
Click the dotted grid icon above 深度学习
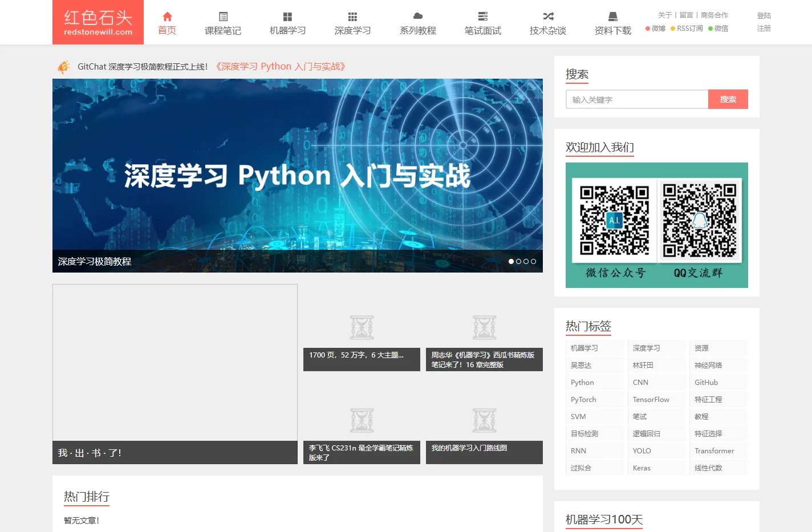pyautogui.click(x=352, y=17)
